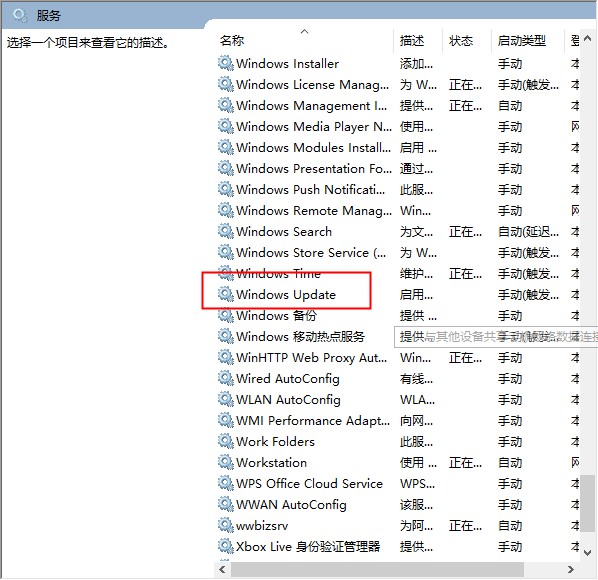This screenshot has width=598, height=580.
Task: Click the gear icon of Windows Remote Management
Action: (x=225, y=210)
